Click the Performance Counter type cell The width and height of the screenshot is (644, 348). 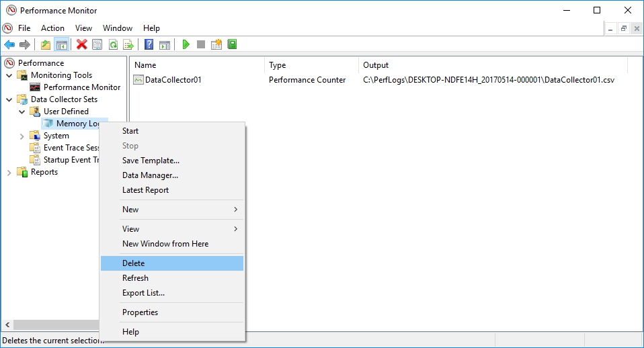307,80
